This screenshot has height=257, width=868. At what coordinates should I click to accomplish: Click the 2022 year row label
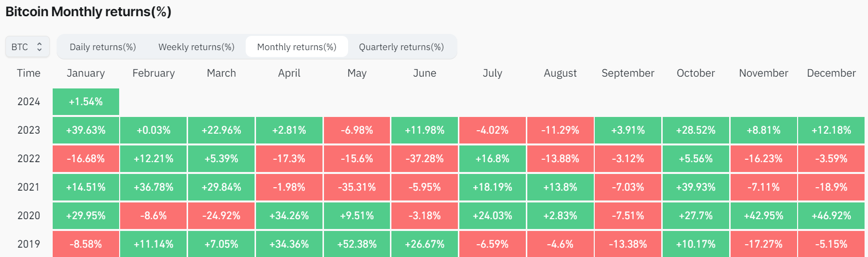click(29, 159)
